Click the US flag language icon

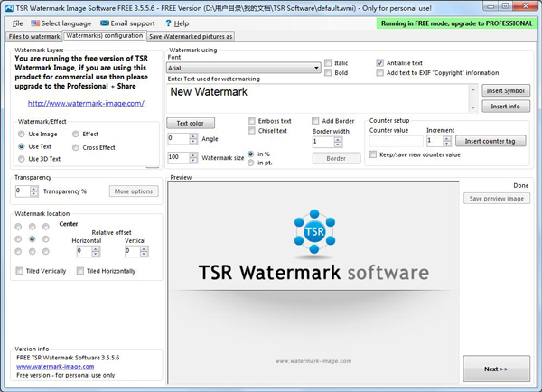click(x=35, y=23)
